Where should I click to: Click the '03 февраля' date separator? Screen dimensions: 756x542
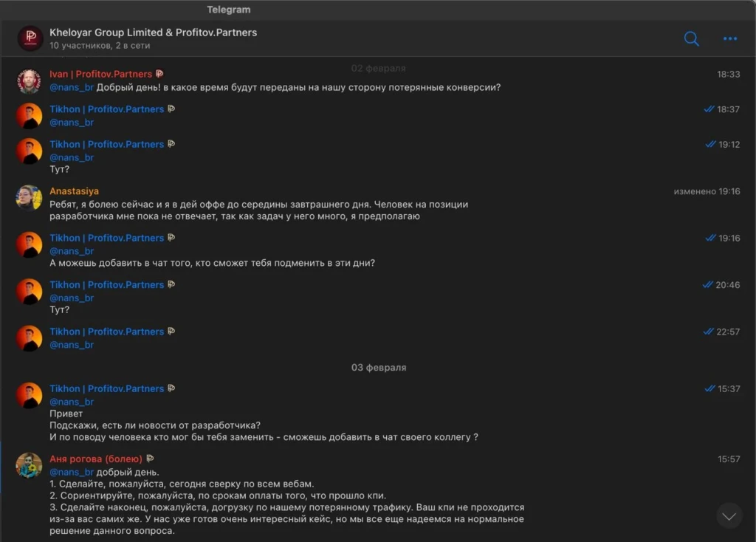click(x=379, y=368)
